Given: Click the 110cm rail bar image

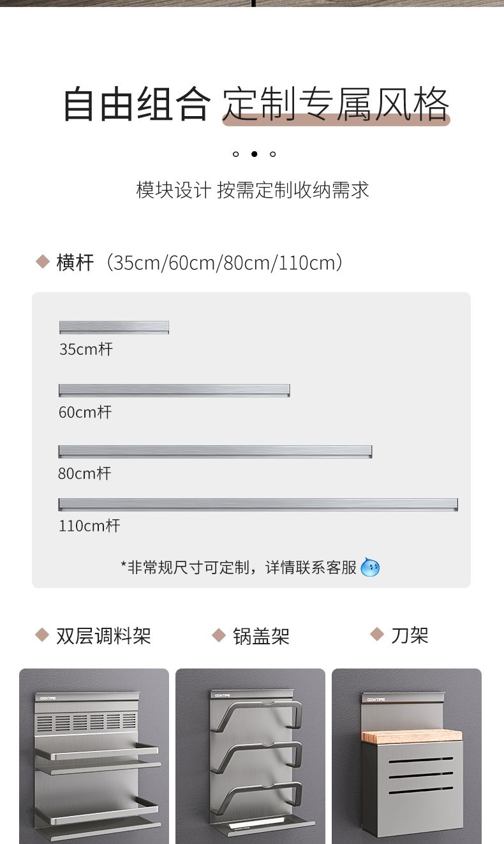Looking at the screenshot, I should (x=258, y=505).
